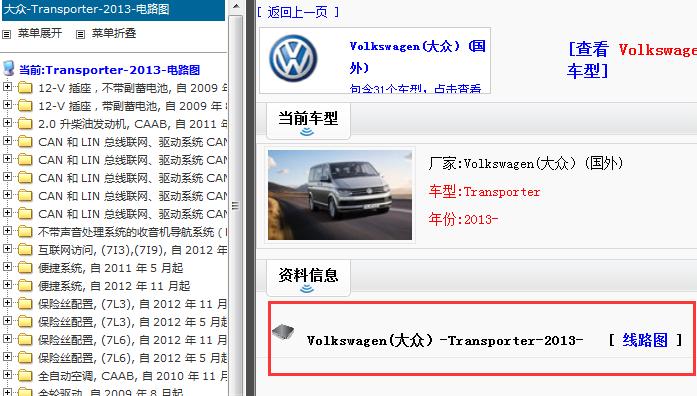
Task: Click folder icon of 不带声音处理系统的收音机导航系统
Action: coord(25,232)
